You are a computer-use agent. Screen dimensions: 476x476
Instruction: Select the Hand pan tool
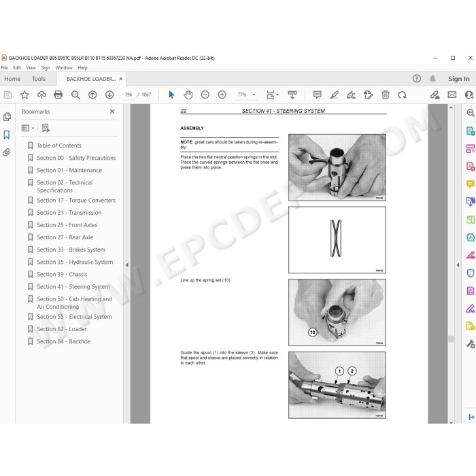click(x=188, y=95)
